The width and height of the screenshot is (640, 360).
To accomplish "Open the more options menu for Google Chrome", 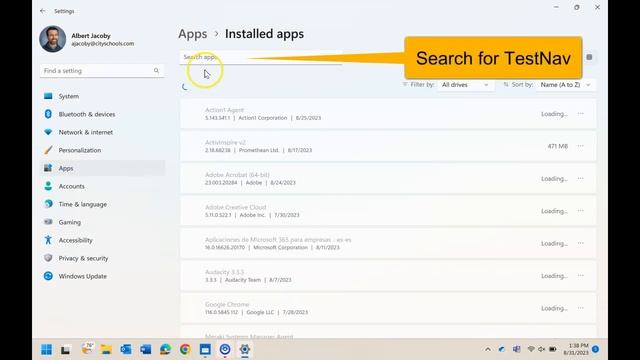I will tap(580, 308).
